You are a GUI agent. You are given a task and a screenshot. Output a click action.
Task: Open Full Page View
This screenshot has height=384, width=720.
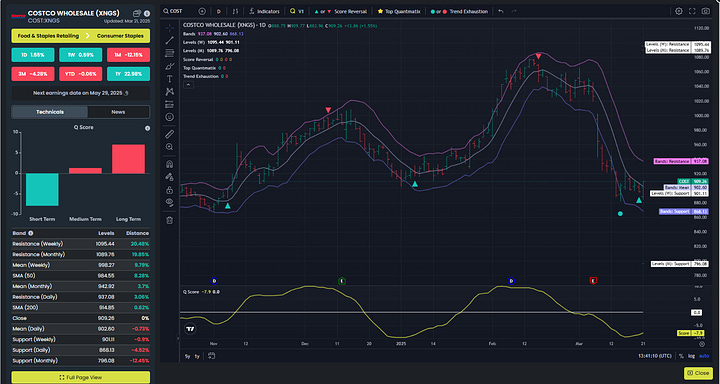80,377
